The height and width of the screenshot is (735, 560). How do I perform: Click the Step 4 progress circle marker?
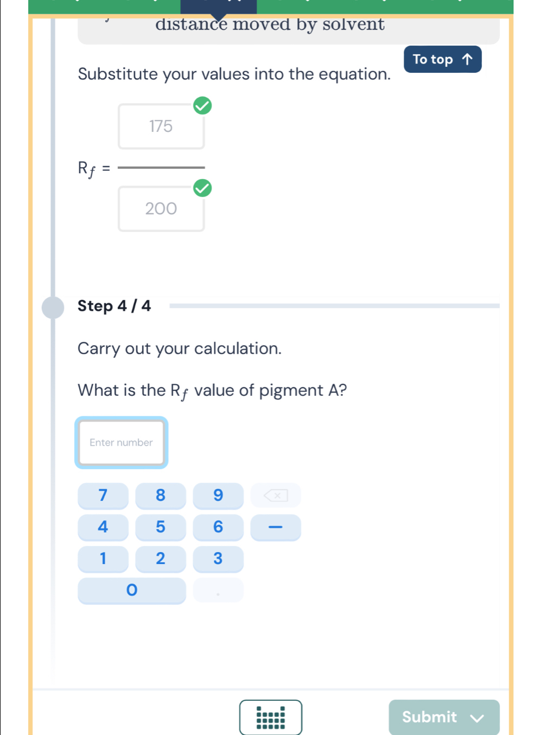pos(53,307)
